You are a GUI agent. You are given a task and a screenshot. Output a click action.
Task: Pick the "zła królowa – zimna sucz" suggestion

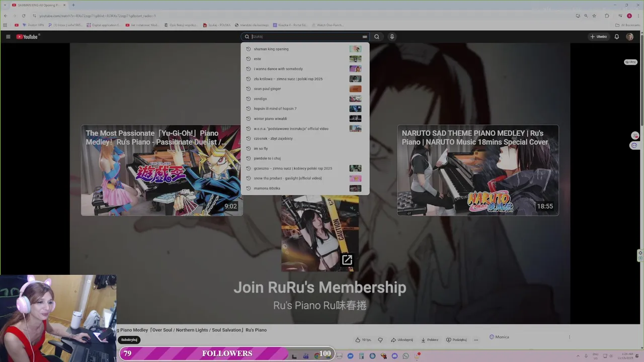click(x=304, y=79)
